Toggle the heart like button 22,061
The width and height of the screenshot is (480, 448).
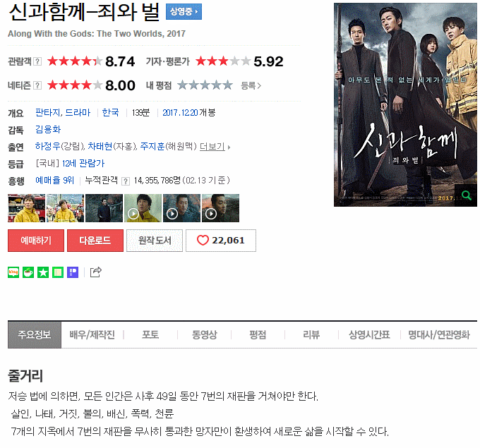221,241
